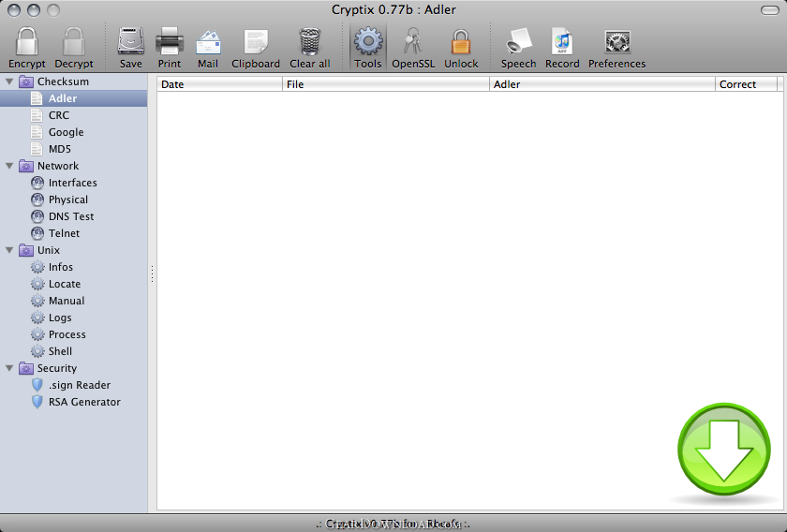This screenshot has width=787, height=532.
Task: Click the sidebar splitter handle
Action: pos(152,273)
